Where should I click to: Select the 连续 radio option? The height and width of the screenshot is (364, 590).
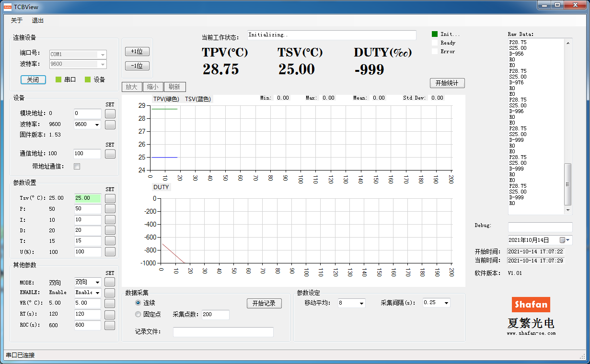click(x=138, y=303)
